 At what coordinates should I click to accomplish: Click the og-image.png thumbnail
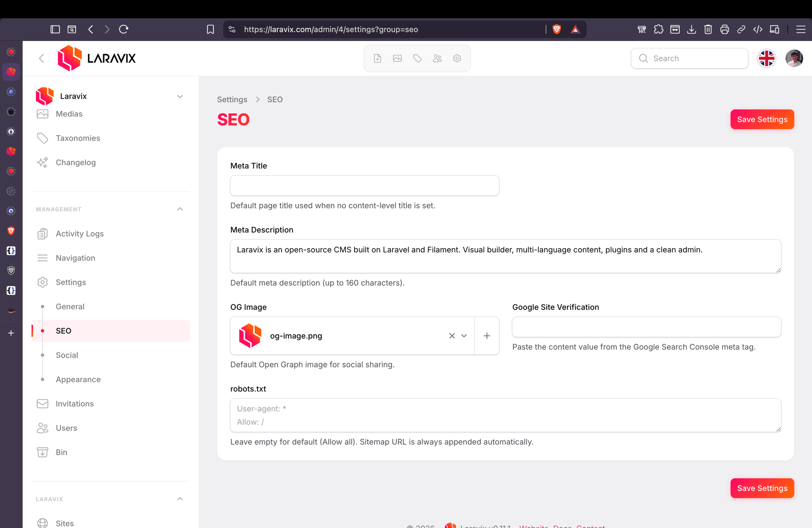[x=250, y=336]
